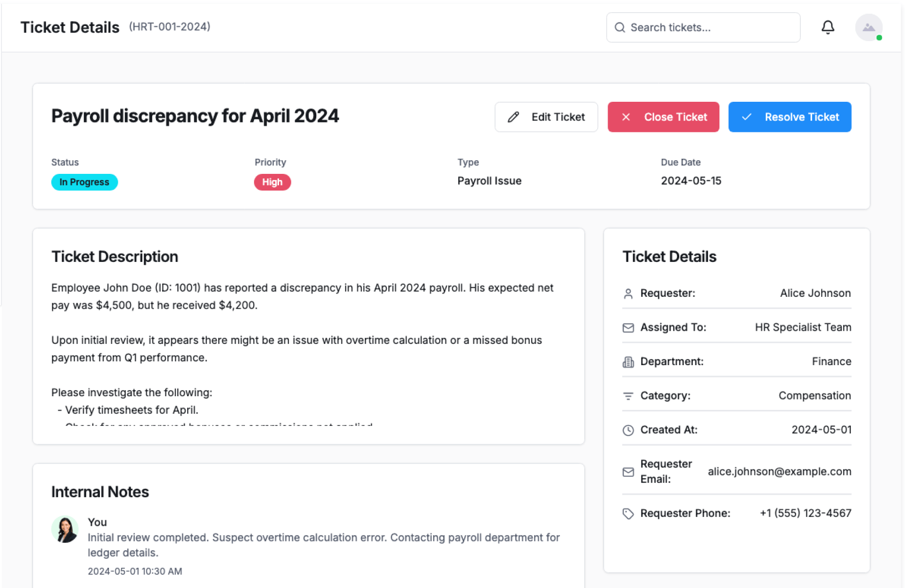
Task: Click the Category filter icon
Action: 628,396
